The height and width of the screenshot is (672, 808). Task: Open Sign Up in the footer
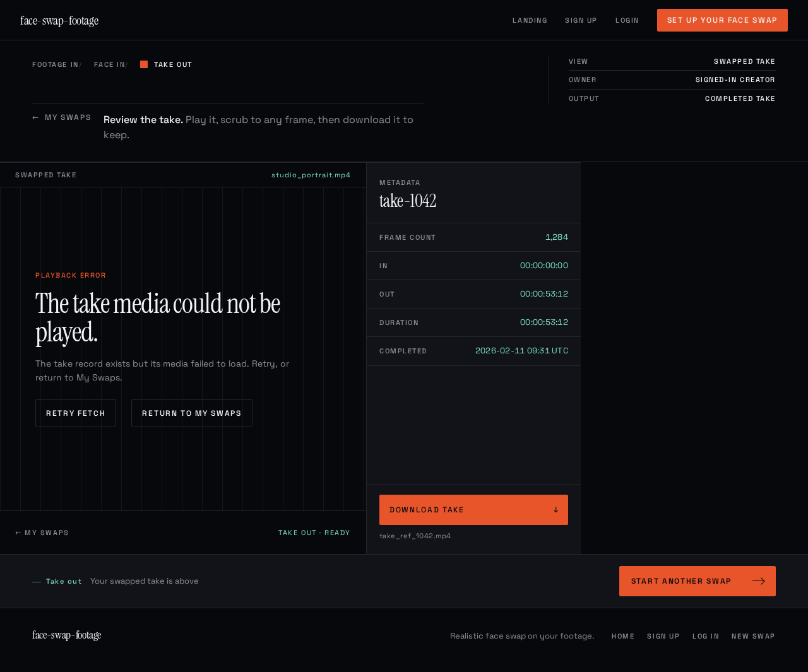point(663,636)
